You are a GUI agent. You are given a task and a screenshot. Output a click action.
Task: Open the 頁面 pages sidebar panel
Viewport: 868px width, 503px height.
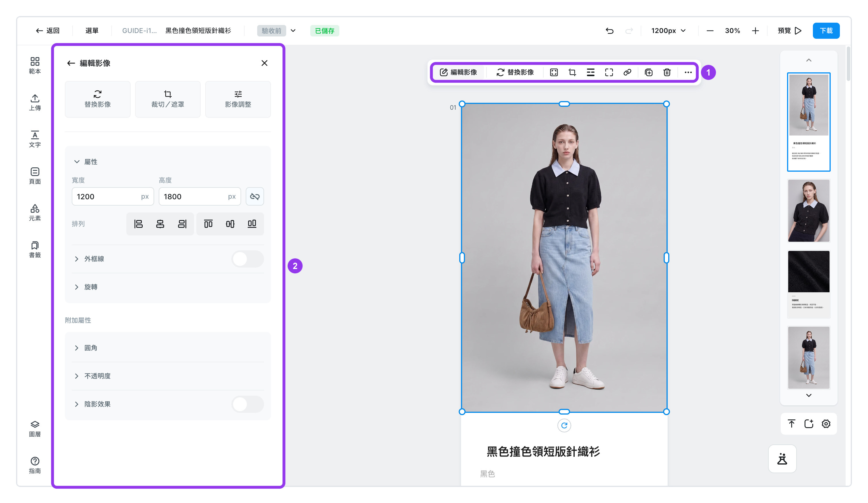(x=35, y=176)
